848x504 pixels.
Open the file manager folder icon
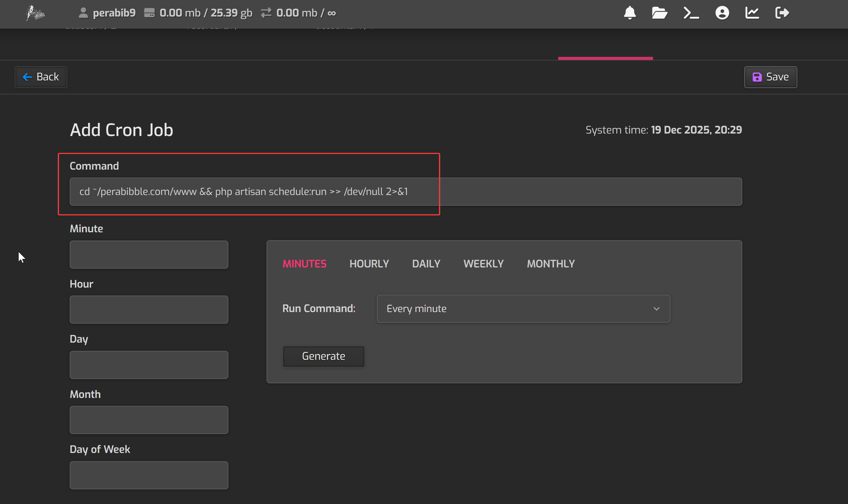click(659, 13)
